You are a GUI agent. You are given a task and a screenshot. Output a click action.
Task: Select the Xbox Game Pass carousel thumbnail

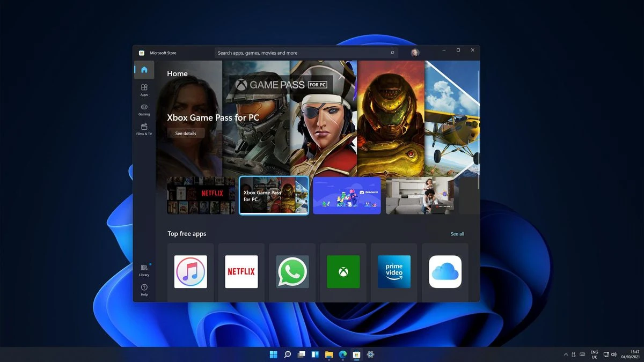pyautogui.click(x=274, y=196)
